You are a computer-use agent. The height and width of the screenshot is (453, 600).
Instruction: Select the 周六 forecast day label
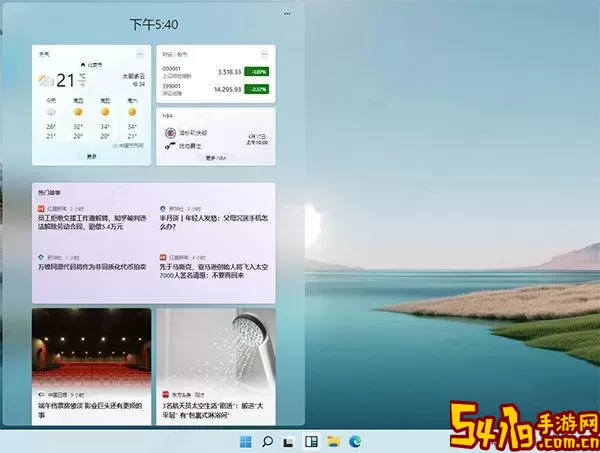pyautogui.click(x=132, y=100)
